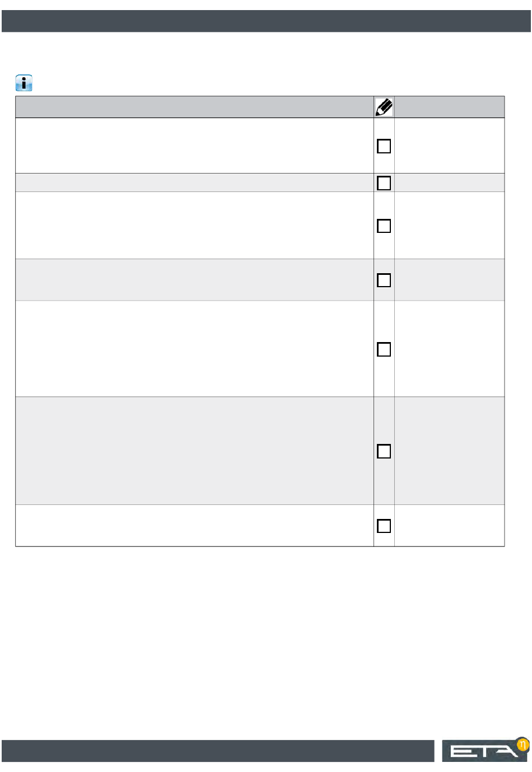This screenshot has height=772, width=532.
Task: Mark the fourth checkbox in the checklist table
Action: pyautogui.click(x=384, y=280)
